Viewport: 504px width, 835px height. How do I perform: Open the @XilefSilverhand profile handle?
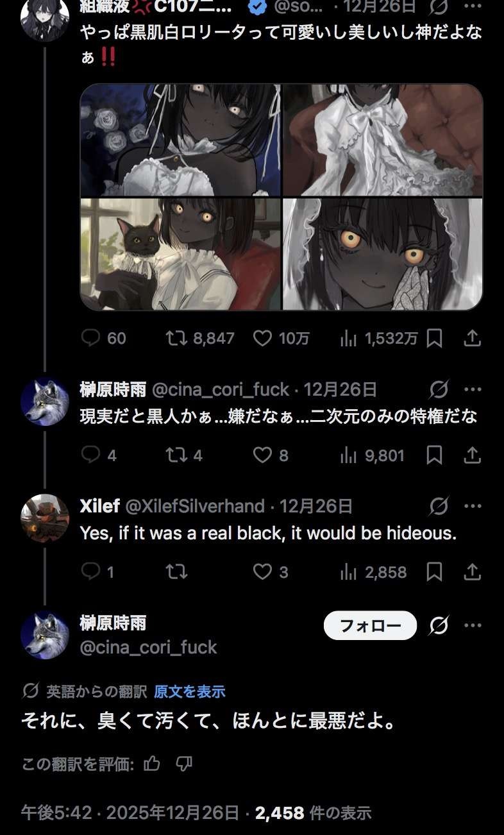(x=194, y=506)
